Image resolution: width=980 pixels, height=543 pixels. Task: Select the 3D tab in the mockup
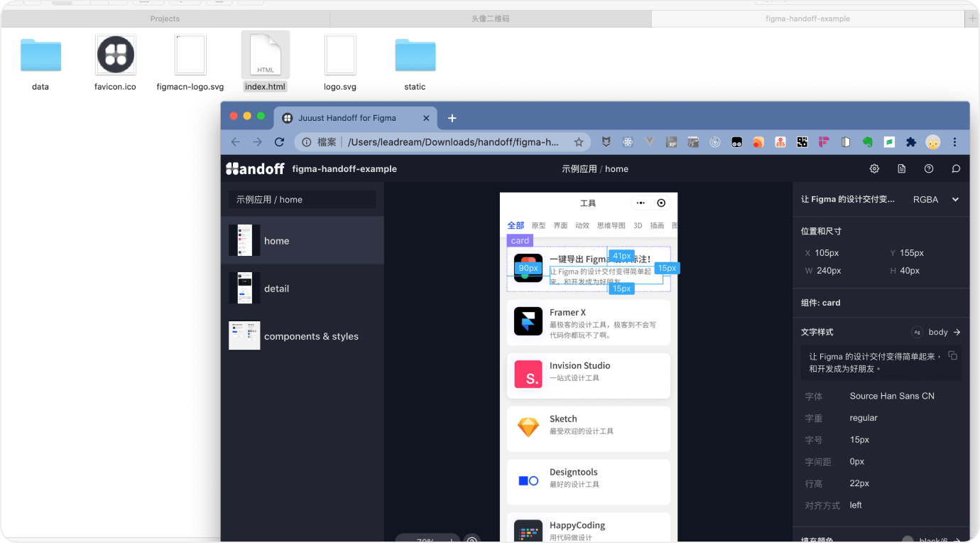638,225
